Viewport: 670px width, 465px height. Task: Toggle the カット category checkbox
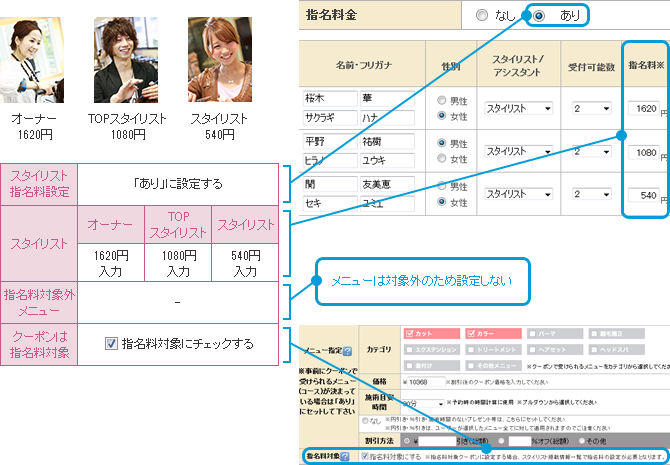[411, 333]
